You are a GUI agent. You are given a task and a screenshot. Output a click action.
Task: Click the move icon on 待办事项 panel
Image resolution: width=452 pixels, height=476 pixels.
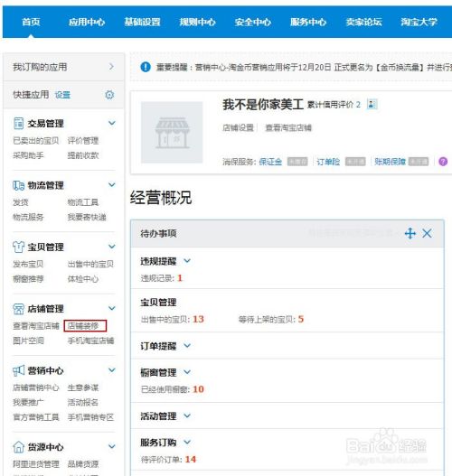click(x=410, y=233)
